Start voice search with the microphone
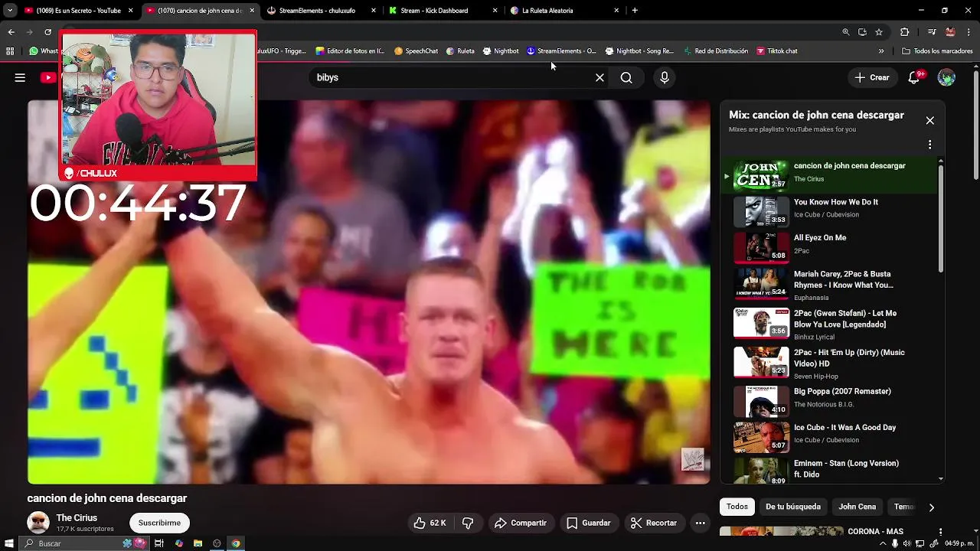The width and height of the screenshot is (980, 551). [x=665, y=77]
